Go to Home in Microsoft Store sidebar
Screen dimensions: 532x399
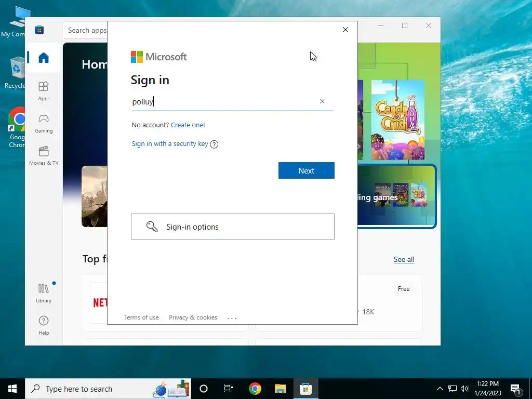[44, 58]
